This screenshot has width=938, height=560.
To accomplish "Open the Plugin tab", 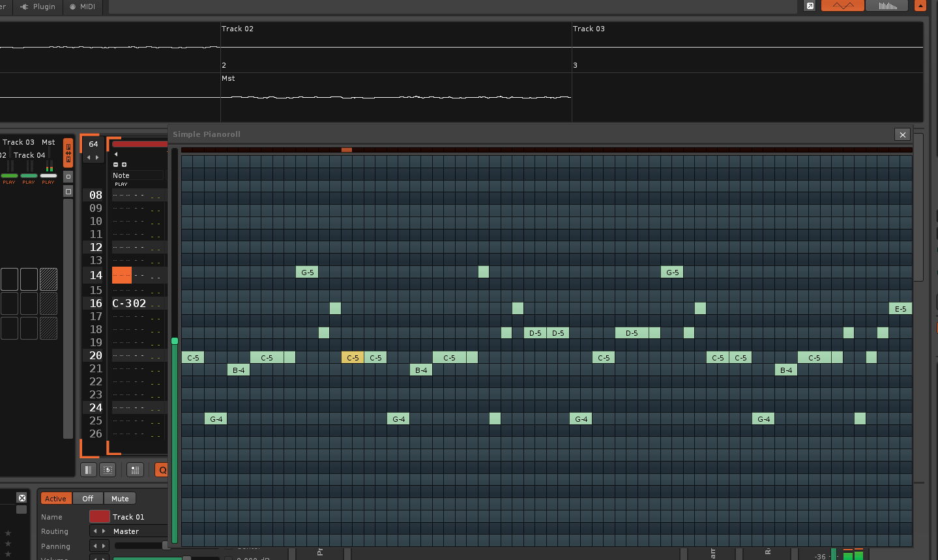I will 38,7.
